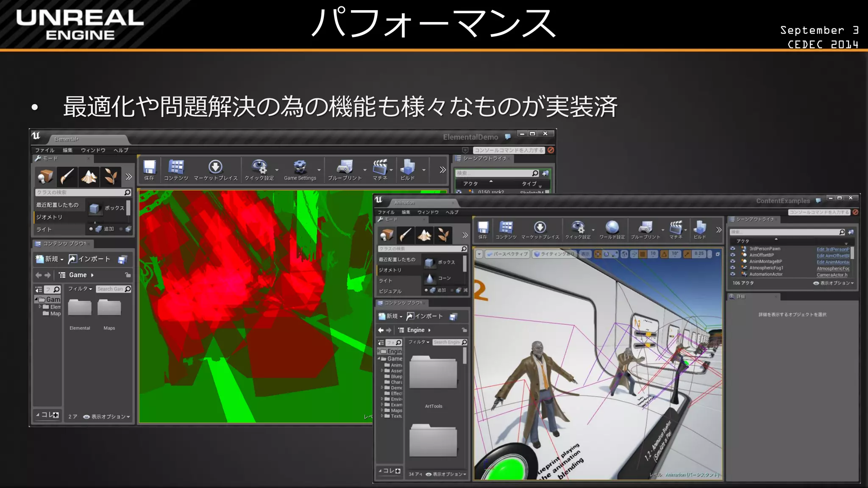Open Content icon in ContentExamples toolbar
This screenshot has height=488, width=868.
click(x=506, y=227)
